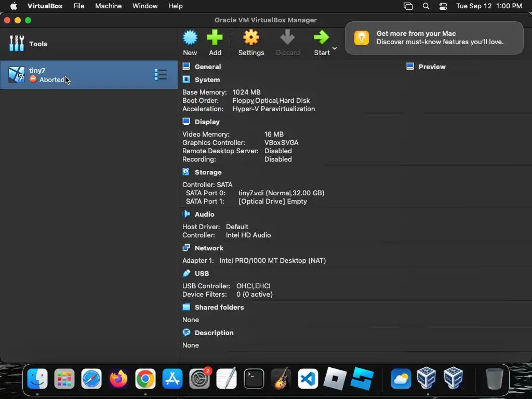Open TextEdit from the Dock
The height and width of the screenshot is (399, 532).
pyautogui.click(x=227, y=379)
